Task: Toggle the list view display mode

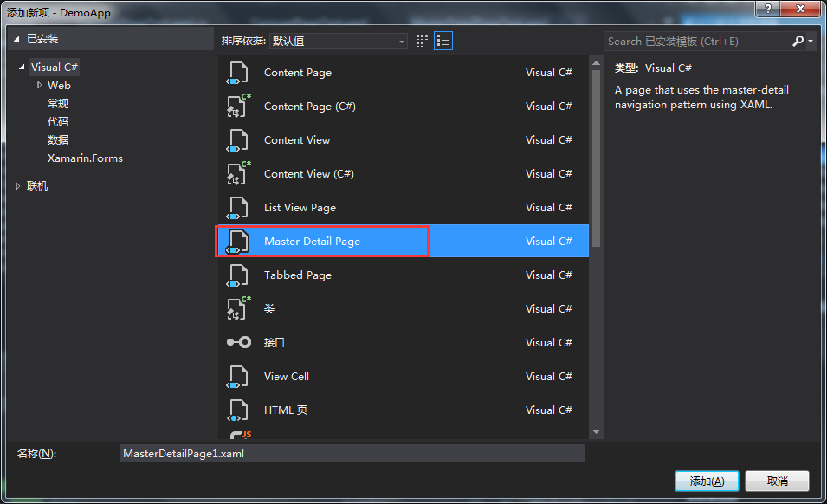Action: 443,40
